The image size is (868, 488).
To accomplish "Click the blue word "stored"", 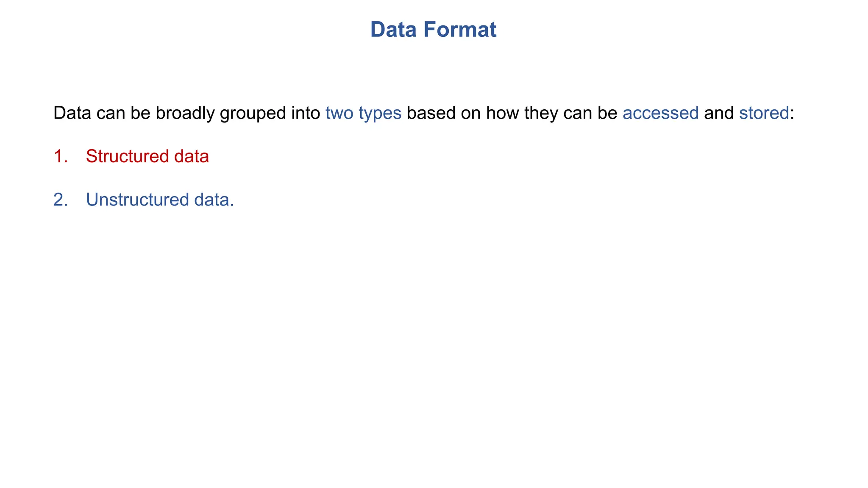I will [764, 113].
